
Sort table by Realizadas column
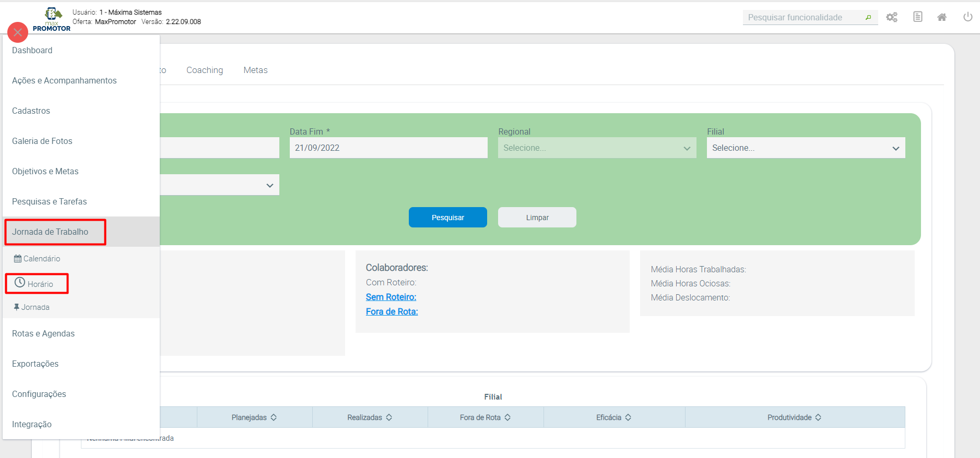pyautogui.click(x=370, y=417)
